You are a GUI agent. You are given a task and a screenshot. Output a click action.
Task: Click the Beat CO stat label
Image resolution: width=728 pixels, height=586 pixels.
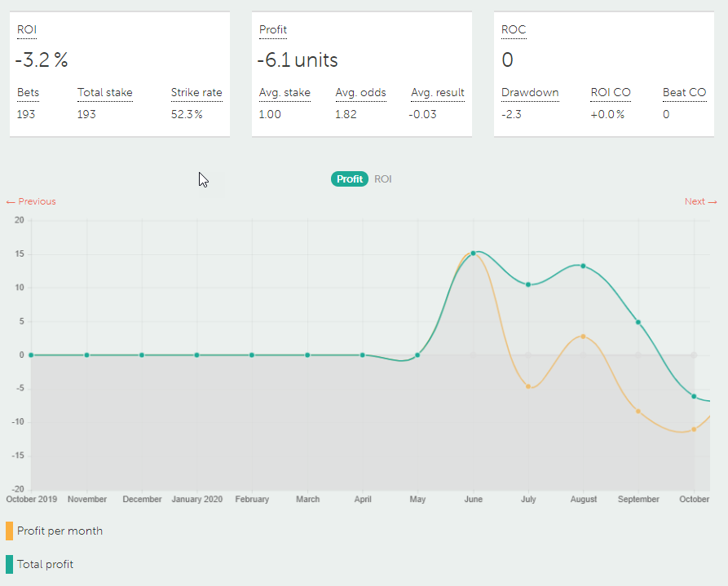[x=684, y=92]
